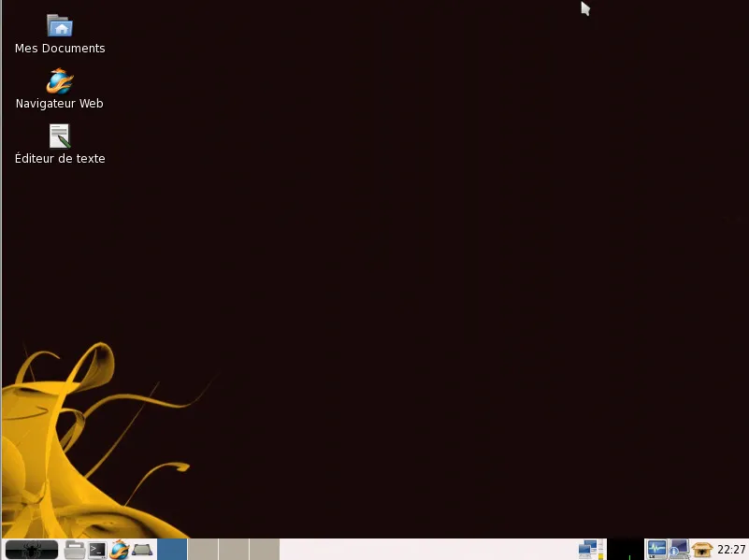749x560 pixels.
Task: Open the file manager taskbar icon
Action: pos(73,550)
